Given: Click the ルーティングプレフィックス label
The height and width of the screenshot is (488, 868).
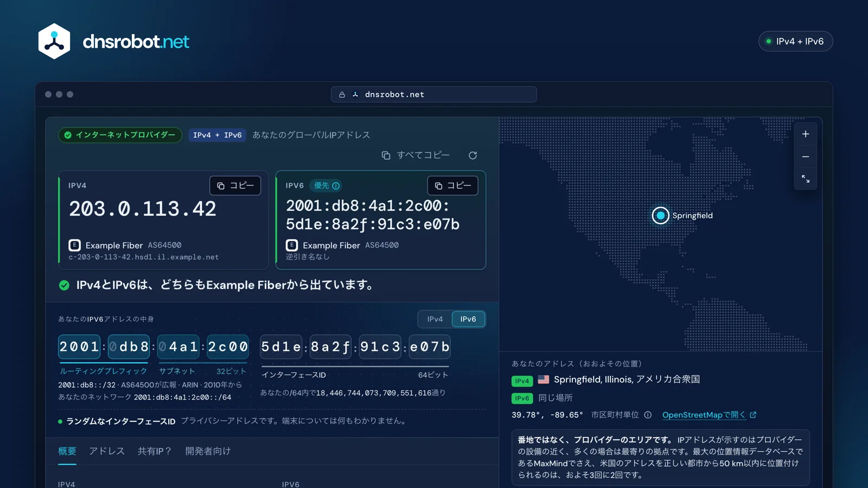Looking at the screenshot, I should click(103, 371).
